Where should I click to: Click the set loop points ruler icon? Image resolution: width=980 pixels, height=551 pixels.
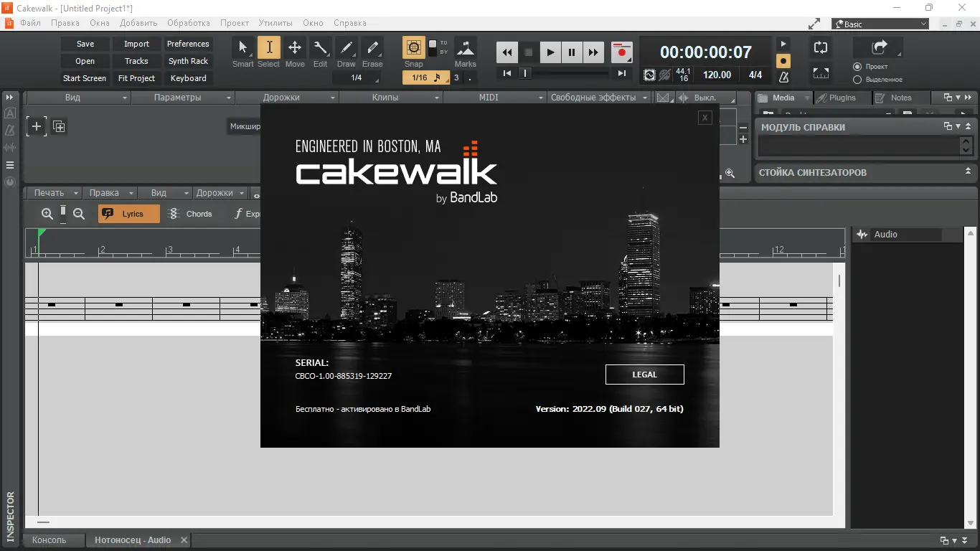click(821, 73)
